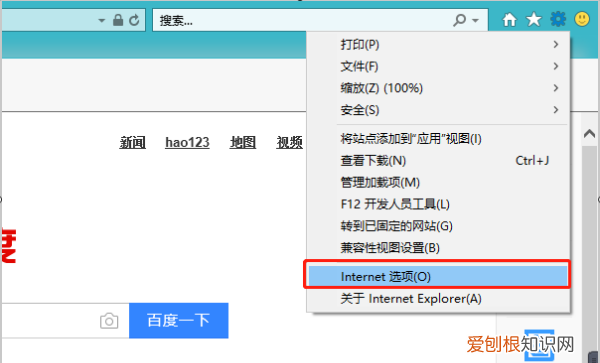The width and height of the screenshot is (600, 363).
Task: Expand the Safety (安全) submenu
Action: pos(439,110)
